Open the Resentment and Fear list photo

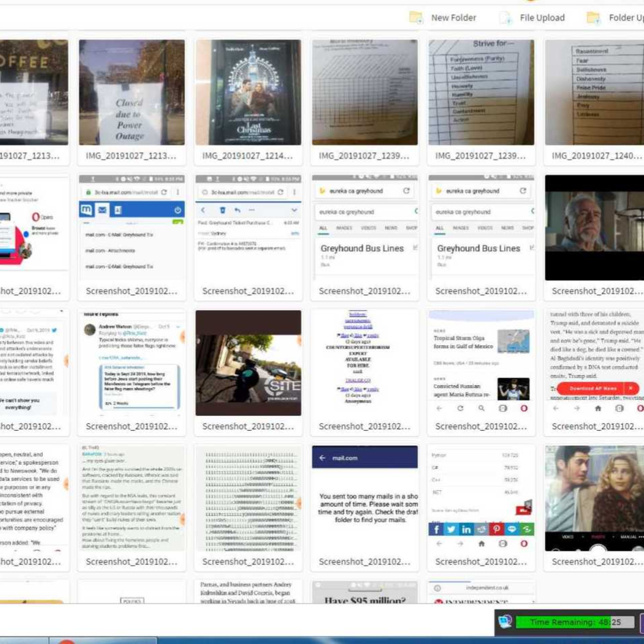(x=594, y=92)
